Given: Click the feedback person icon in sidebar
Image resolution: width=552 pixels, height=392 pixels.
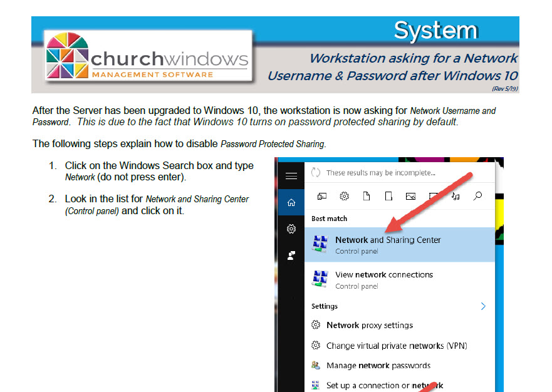Looking at the screenshot, I should tap(291, 255).
